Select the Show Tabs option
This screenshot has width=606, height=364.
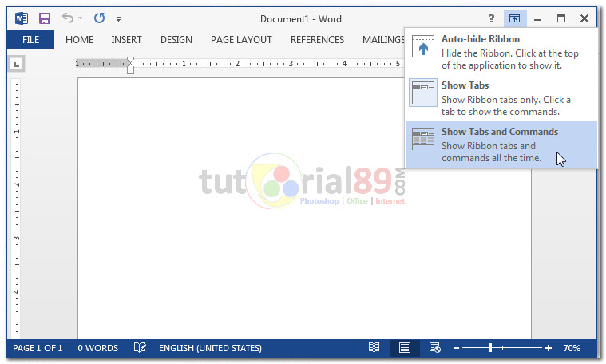(501, 98)
